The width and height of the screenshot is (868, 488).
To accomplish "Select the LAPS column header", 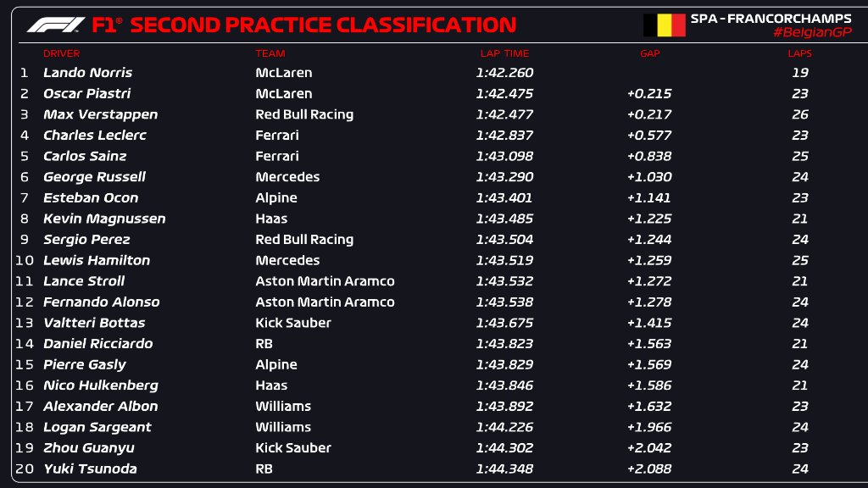I will (799, 53).
